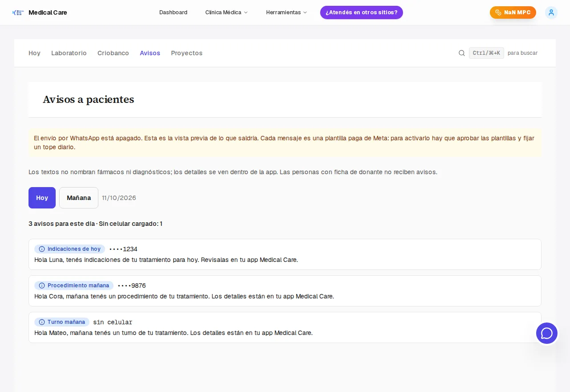Click the 'para buscar' hint text
The width and height of the screenshot is (570, 392).
(x=523, y=53)
